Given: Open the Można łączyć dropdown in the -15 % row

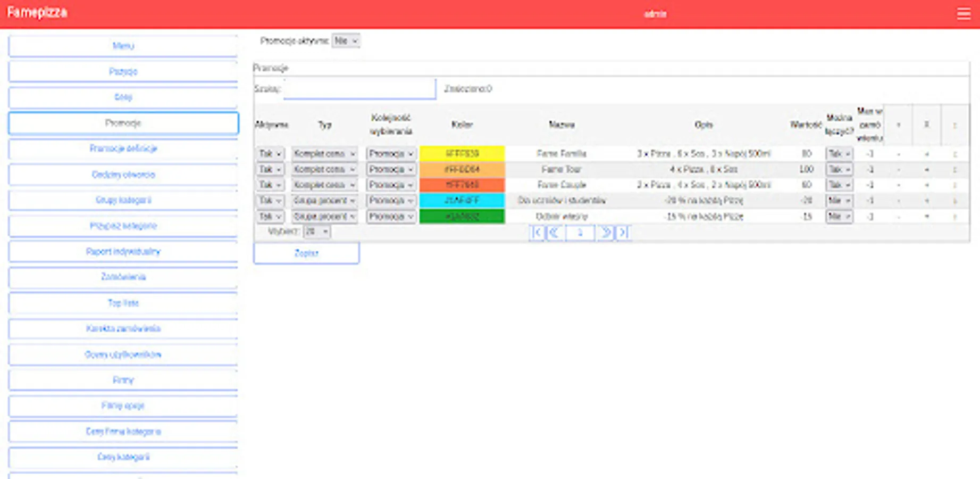Looking at the screenshot, I should point(839,217).
